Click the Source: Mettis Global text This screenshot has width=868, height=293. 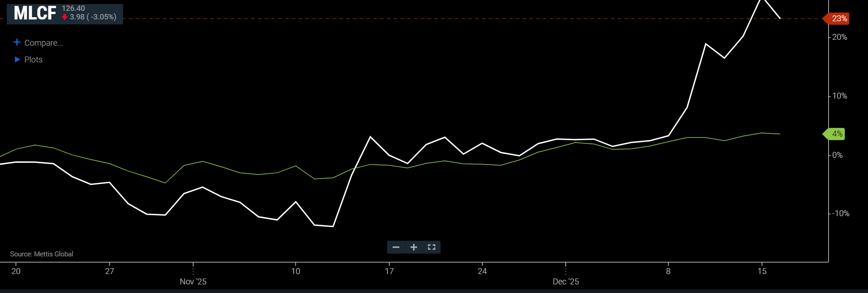pyautogui.click(x=42, y=254)
